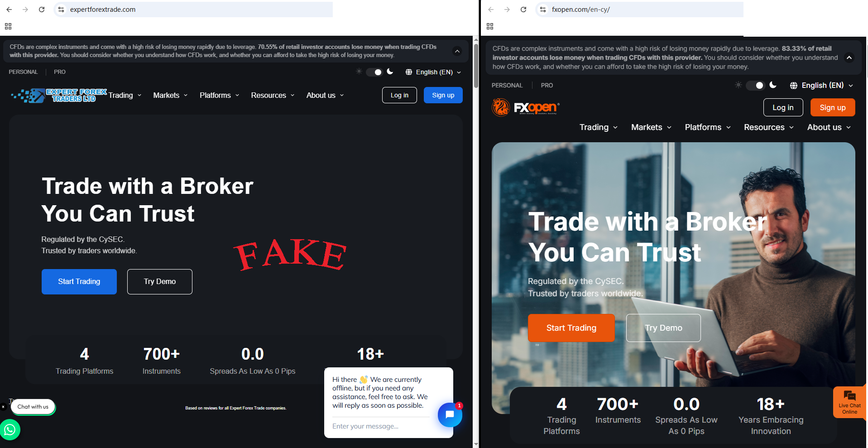
Task: Collapse risk warning banner on FXOpen
Action: tap(849, 58)
